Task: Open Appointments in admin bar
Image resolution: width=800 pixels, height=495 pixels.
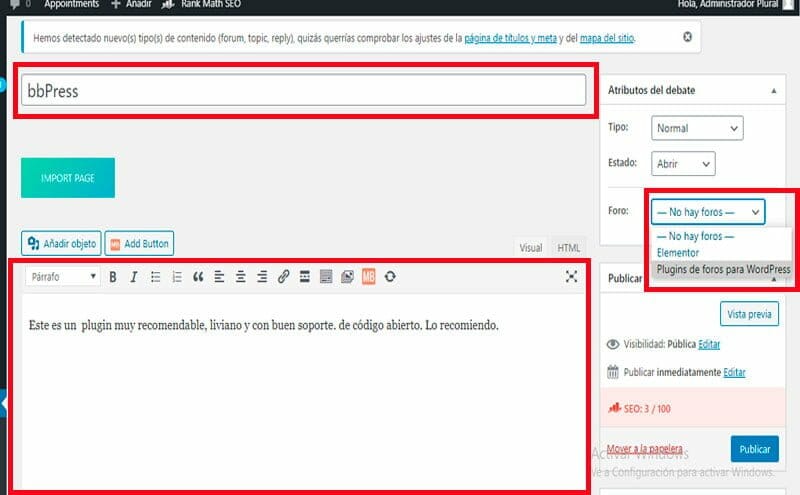Action: click(x=71, y=4)
